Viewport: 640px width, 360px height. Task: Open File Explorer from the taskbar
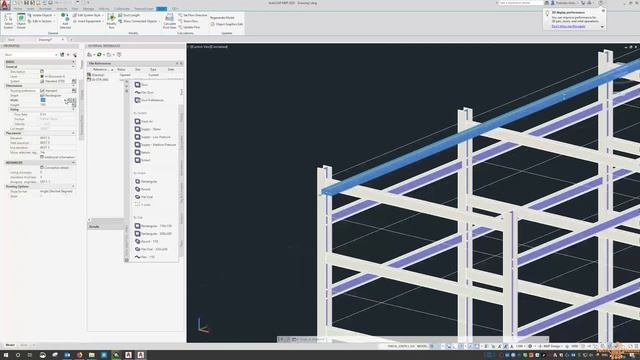click(x=91, y=355)
